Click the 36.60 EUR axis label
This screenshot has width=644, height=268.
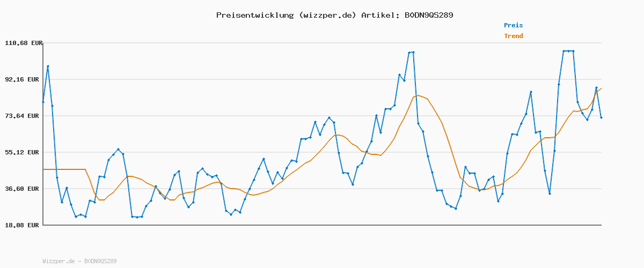(x=24, y=189)
